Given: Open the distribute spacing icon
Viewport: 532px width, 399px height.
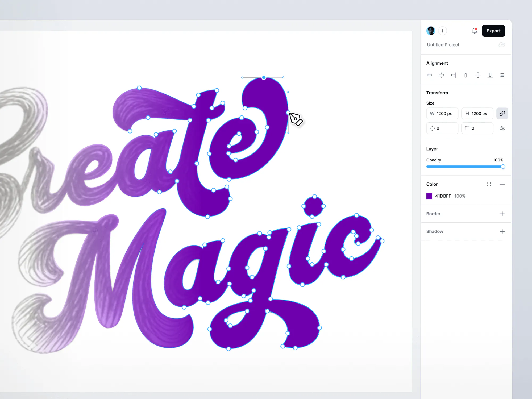Looking at the screenshot, I should [502, 75].
